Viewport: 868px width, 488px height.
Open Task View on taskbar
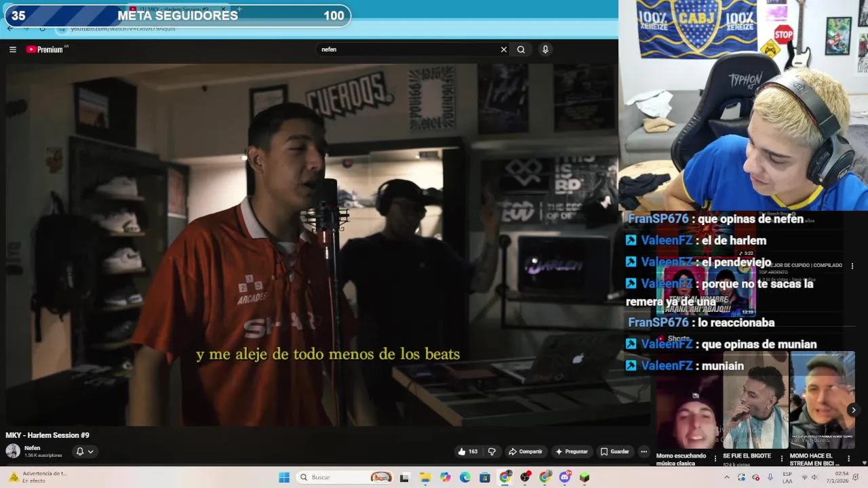[405, 477]
